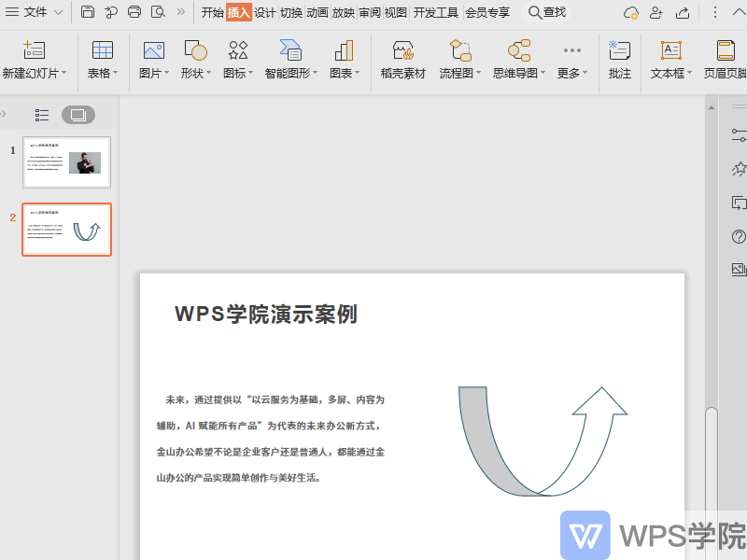Screen dimensions: 747x560
Task: Open the 文件 menu
Action: click(x=35, y=12)
